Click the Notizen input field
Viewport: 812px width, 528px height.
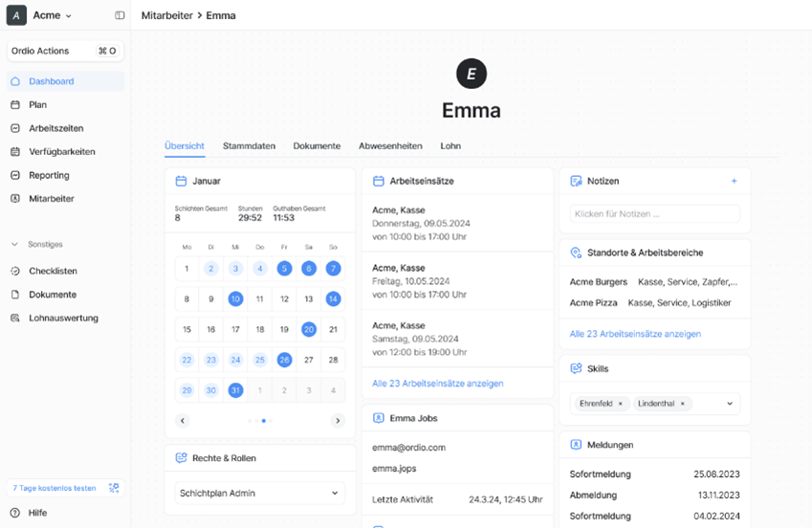(654, 214)
